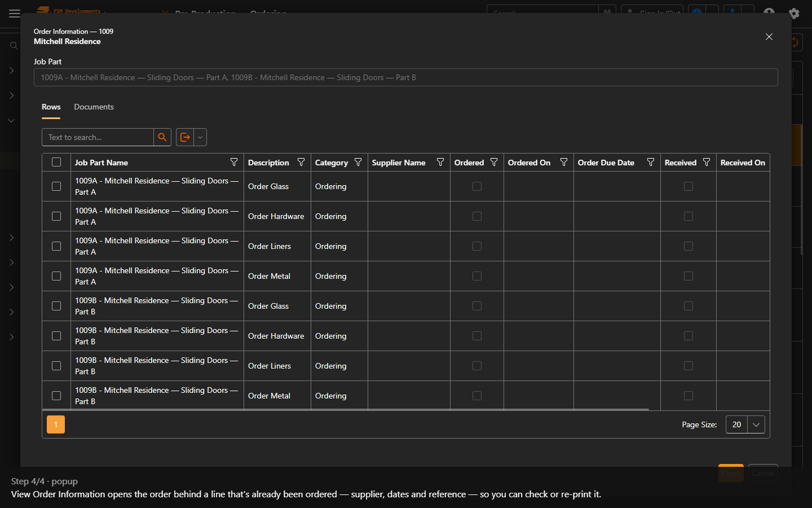Click the Cancel button
The width and height of the screenshot is (812, 508).
coord(763,473)
